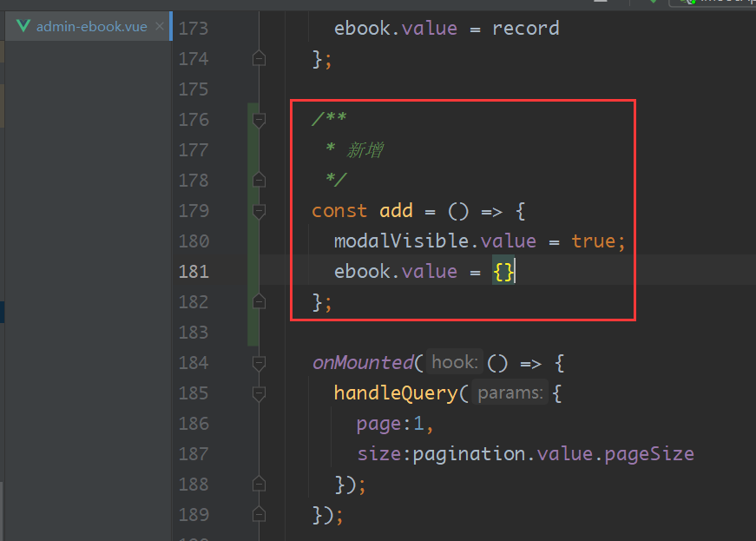Click the green change marker beside line 177
The height and width of the screenshot is (541, 756).
tap(253, 150)
